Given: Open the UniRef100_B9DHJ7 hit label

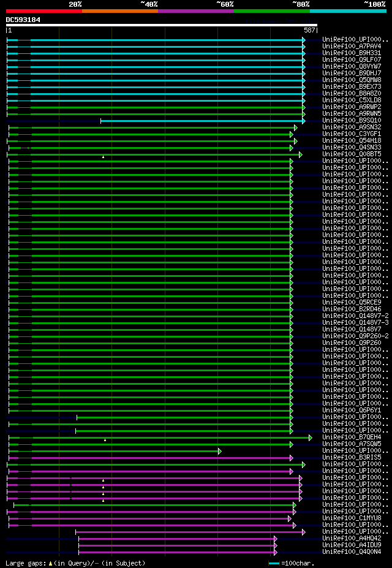Looking at the screenshot, I should [352, 73].
